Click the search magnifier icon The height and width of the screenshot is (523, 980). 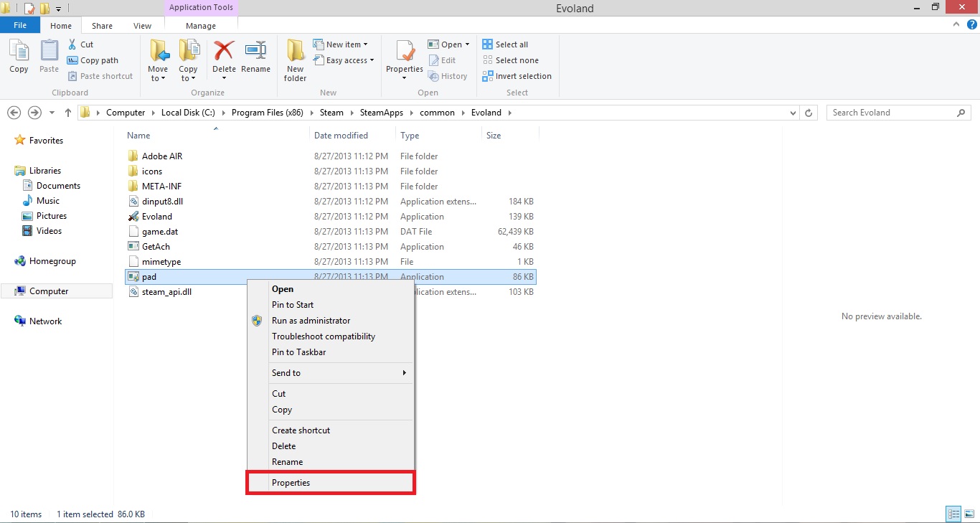click(x=961, y=113)
